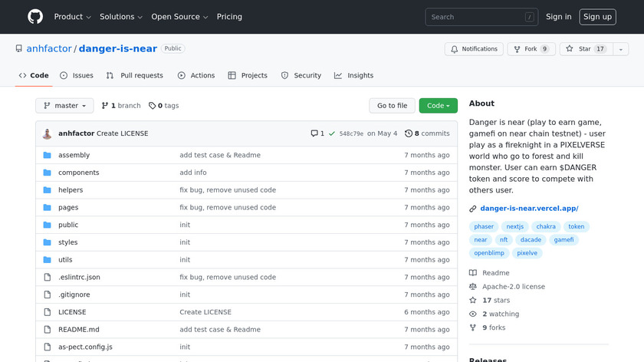The width and height of the screenshot is (644, 362).
Task: Click the assembly folder icon
Action: [x=47, y=155]
